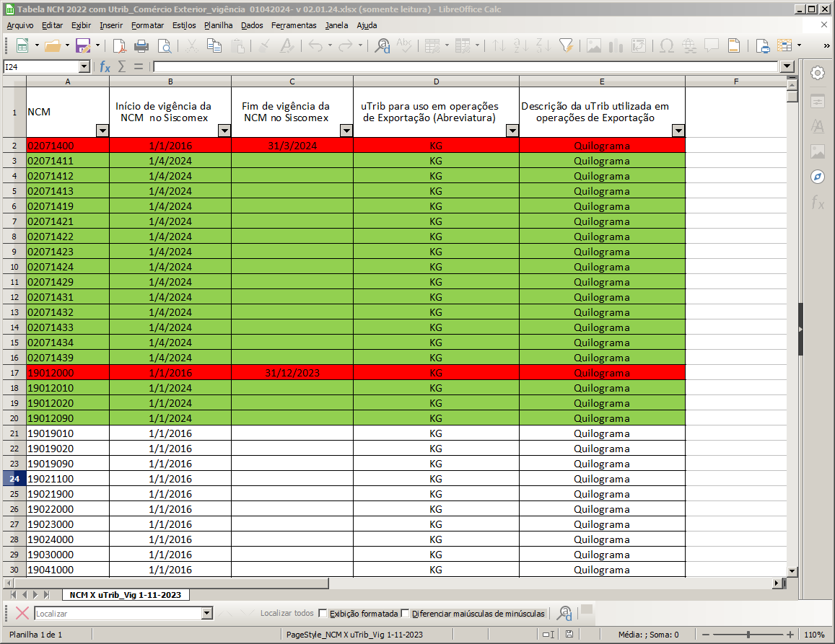
Task: Click in the Localizar search field
Action: [x=118, y=613]
